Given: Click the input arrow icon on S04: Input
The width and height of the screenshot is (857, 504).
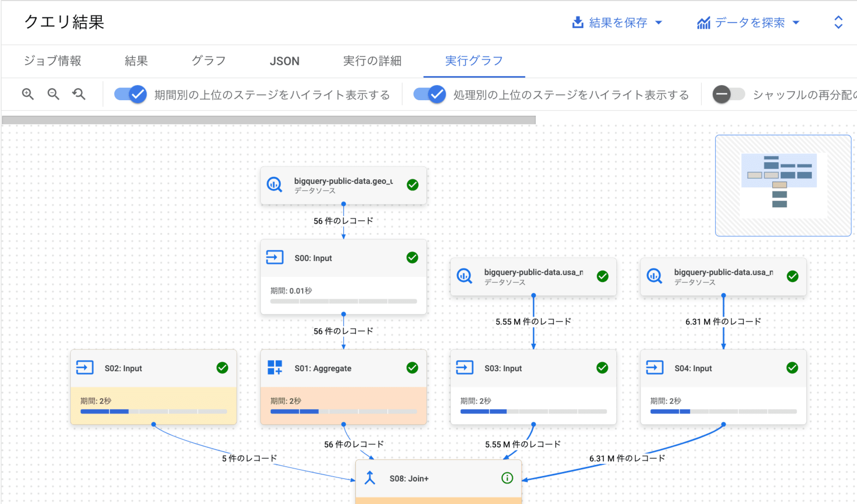Looking at the screenshot, I should click(x=655, y=367).
